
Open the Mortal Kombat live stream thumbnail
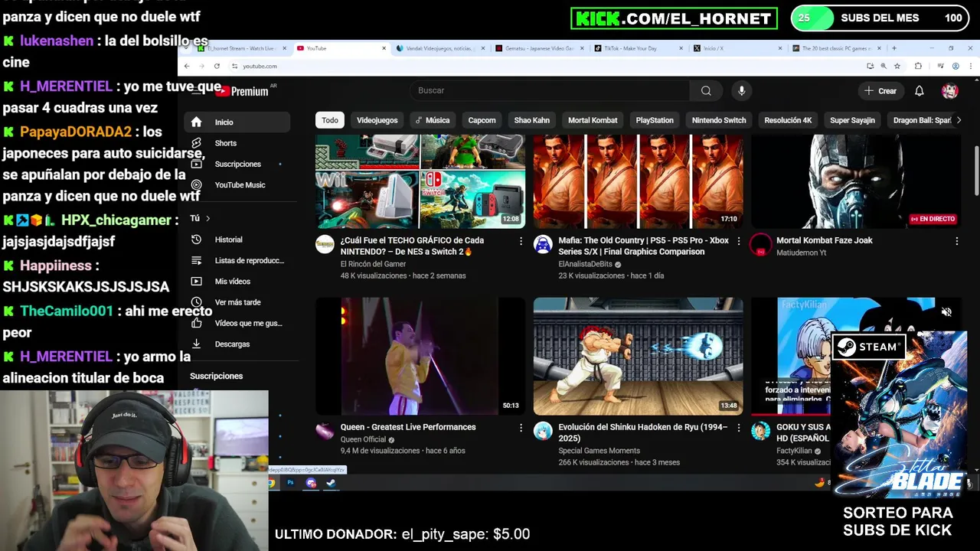pos(856,181)
